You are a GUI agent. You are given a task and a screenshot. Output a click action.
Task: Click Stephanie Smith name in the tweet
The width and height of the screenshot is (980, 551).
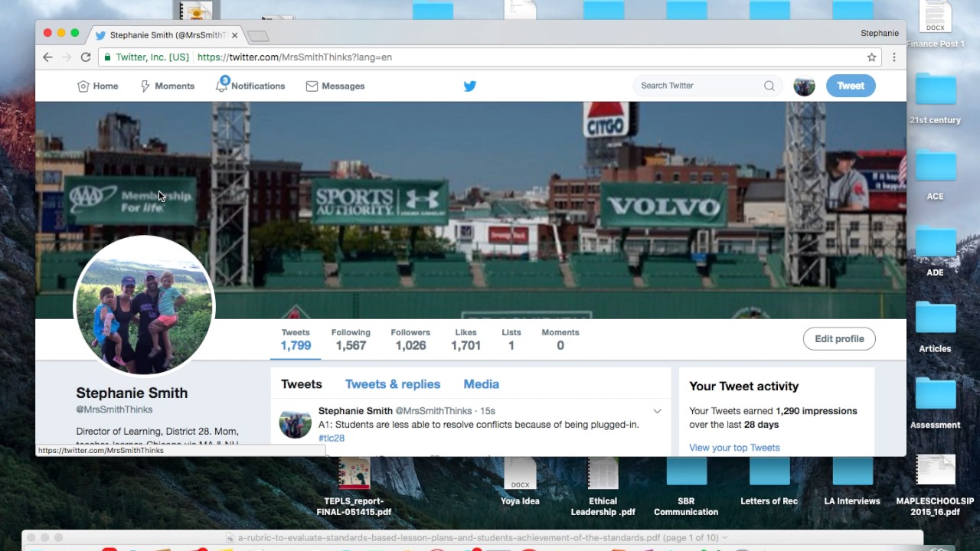(355, 412)
